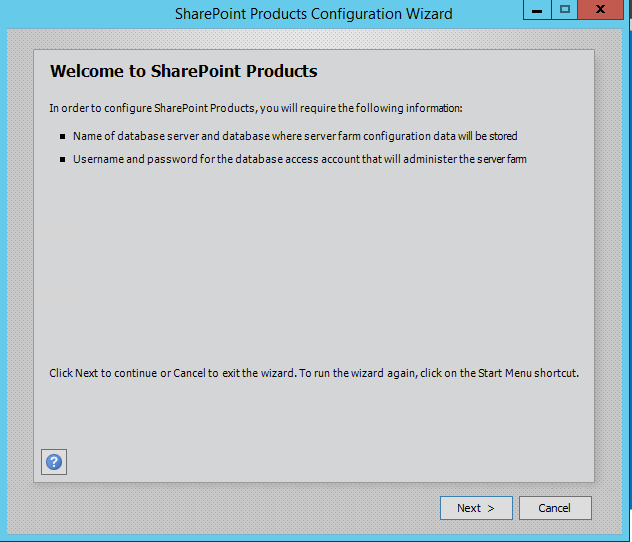The height and width of the screenshot is (542, 632).
Task: Cancel the SharePoint configuration wizard
Action: [555, 508]
